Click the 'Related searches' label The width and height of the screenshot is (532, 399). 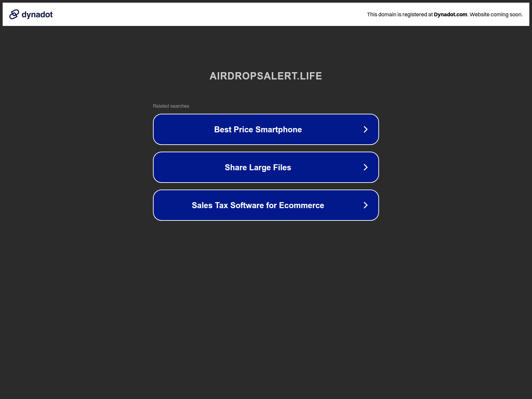pos(171,106)
